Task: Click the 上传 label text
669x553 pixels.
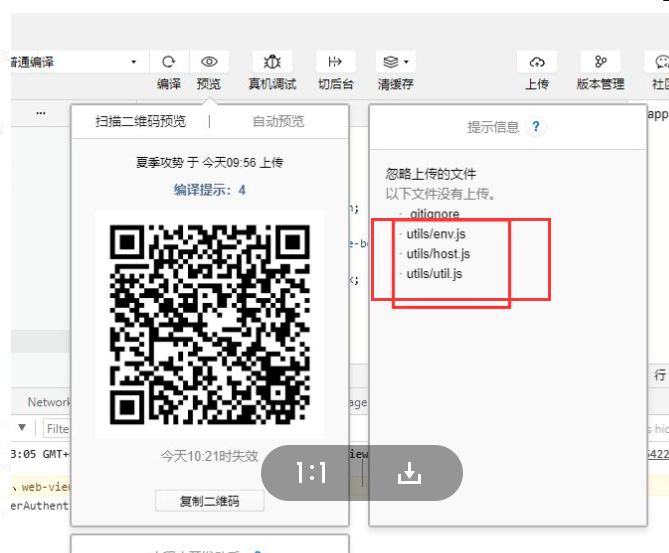Action: click(x=537, y=84)
